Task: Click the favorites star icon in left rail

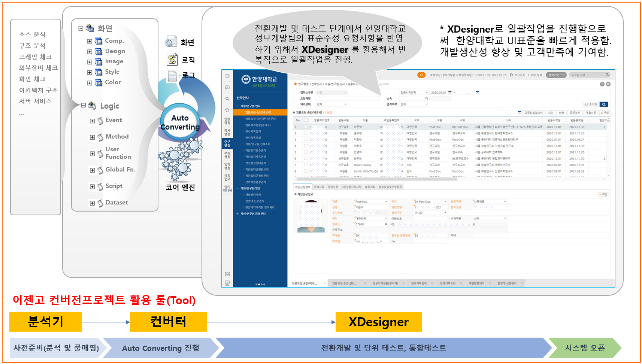Action: pyautogui.click(x=227, y=110)
